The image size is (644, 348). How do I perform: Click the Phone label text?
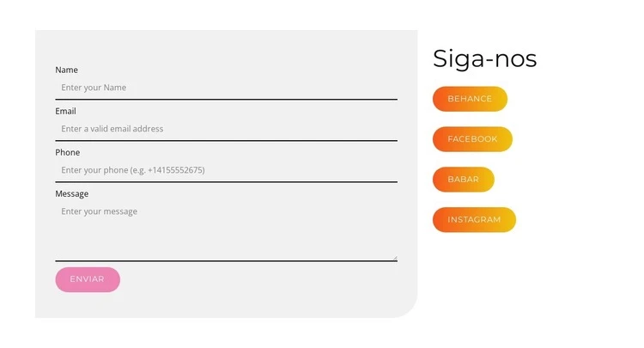click(x=67, y=152)
